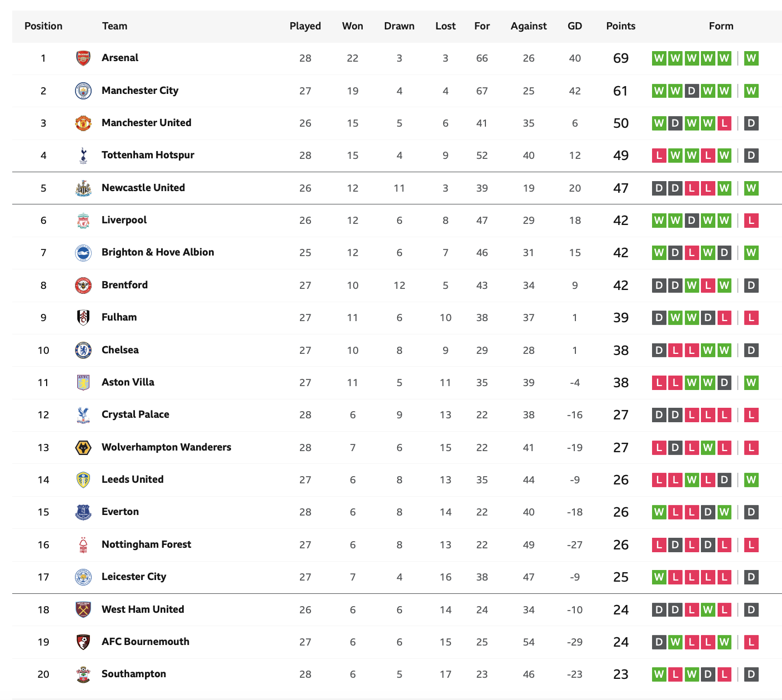Select the Southampton team name
Viewport: 782px width, 700px height.
[134, 674]
